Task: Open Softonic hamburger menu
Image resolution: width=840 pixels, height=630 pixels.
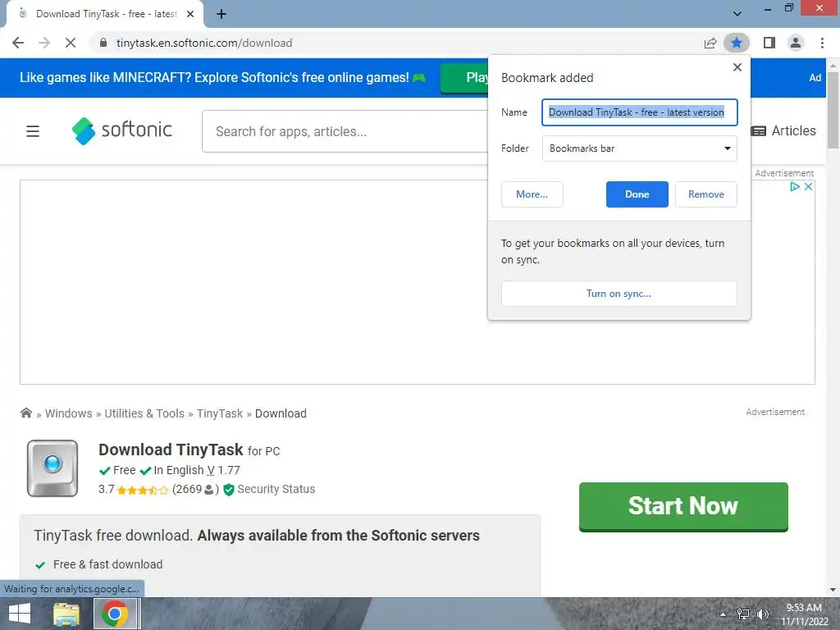Action: coord(33,131)
